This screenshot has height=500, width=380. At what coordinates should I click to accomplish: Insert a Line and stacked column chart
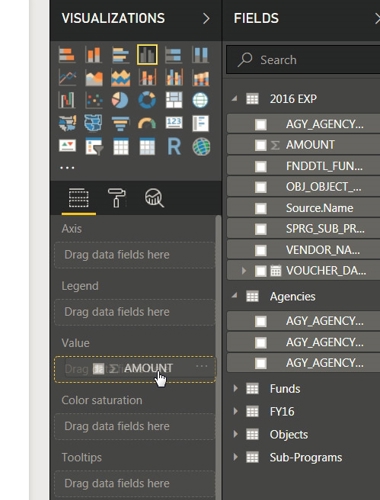[x=147, y=78]
